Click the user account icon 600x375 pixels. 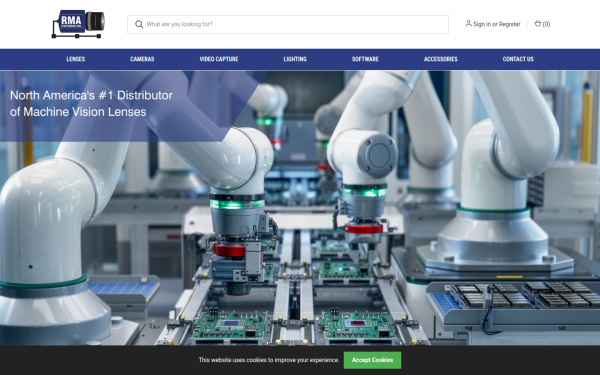tap(468, 24)
